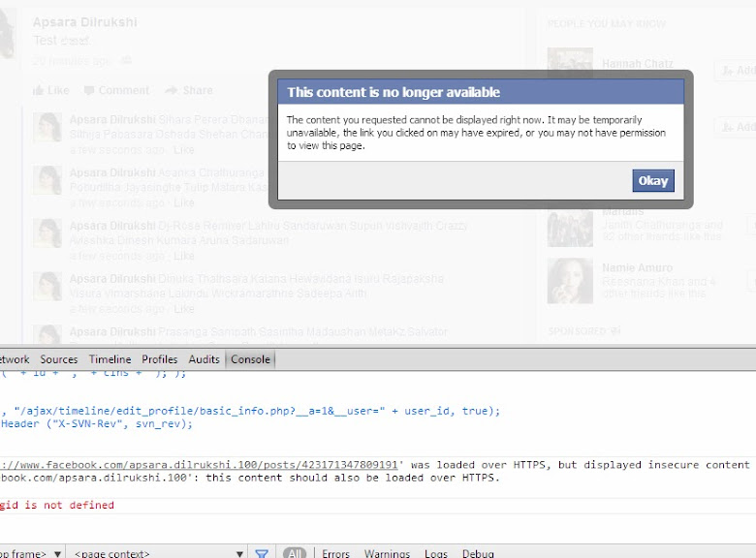The width and height of the screenshot is (756, 558).
Task: Open the partially visible Network tab
Action: pyautogui.click(x=15, y=359)
